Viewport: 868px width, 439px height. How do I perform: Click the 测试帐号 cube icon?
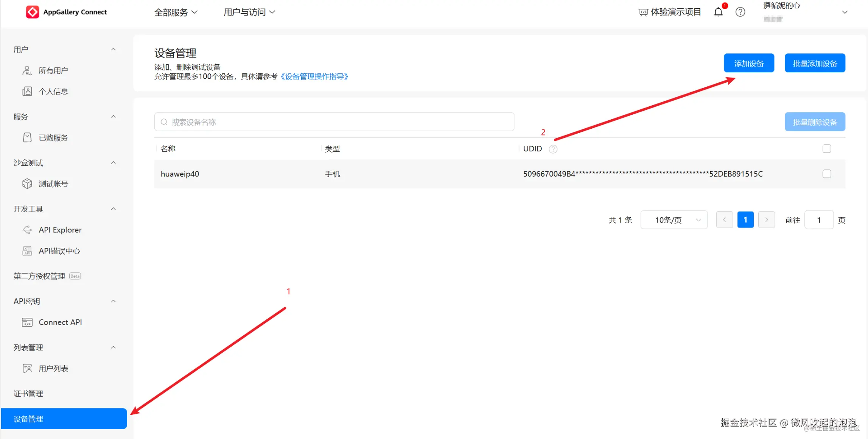click(x=27, y=184)
